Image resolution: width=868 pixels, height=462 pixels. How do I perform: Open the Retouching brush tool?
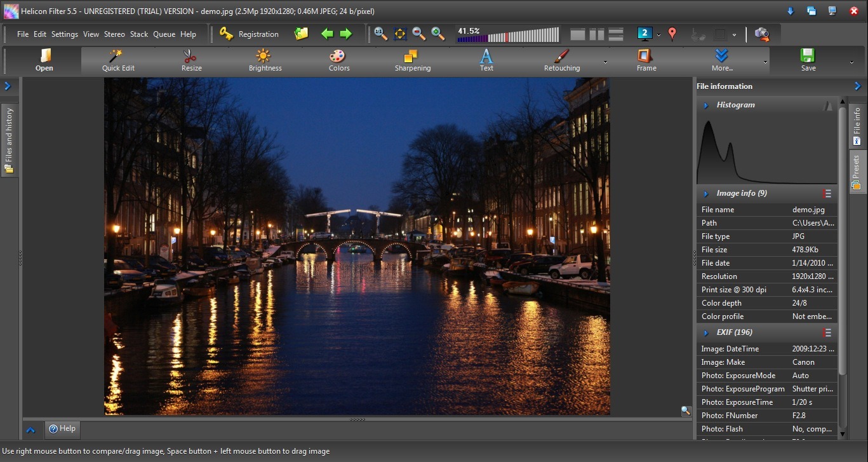point(561,60)
